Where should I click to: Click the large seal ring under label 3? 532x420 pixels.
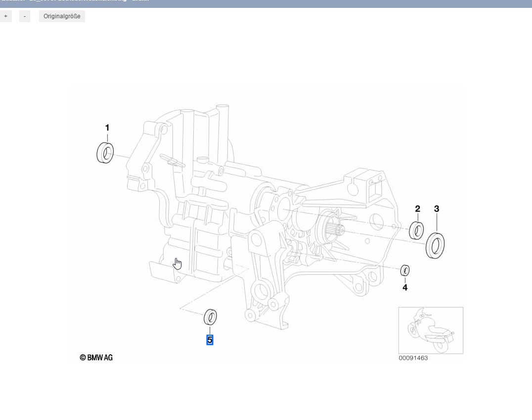[x=435, y=245]
